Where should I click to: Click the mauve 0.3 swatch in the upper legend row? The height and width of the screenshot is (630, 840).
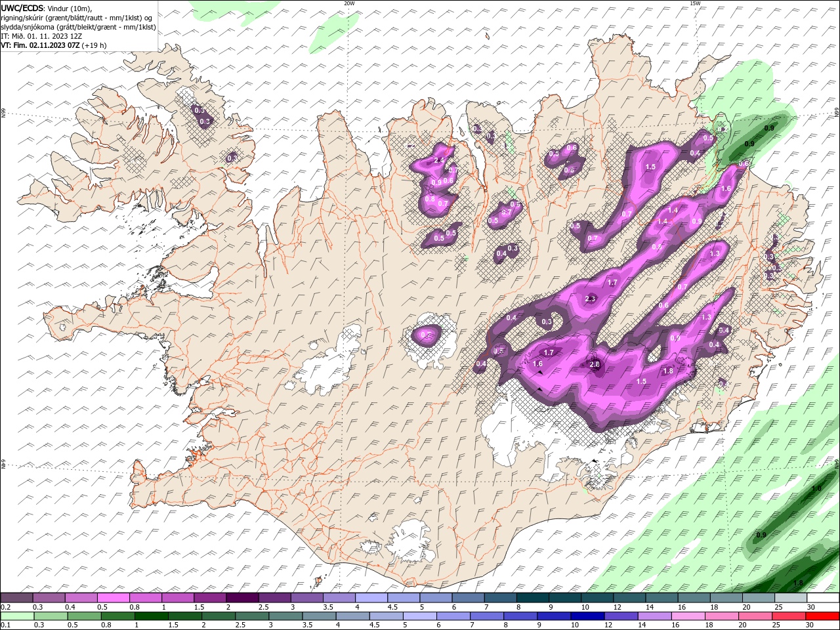[x=49, y=598]
